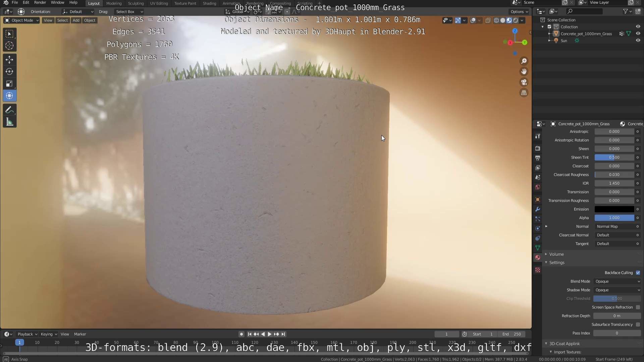
Task: Click the timeline Marker menu
Action: [80, 334]
